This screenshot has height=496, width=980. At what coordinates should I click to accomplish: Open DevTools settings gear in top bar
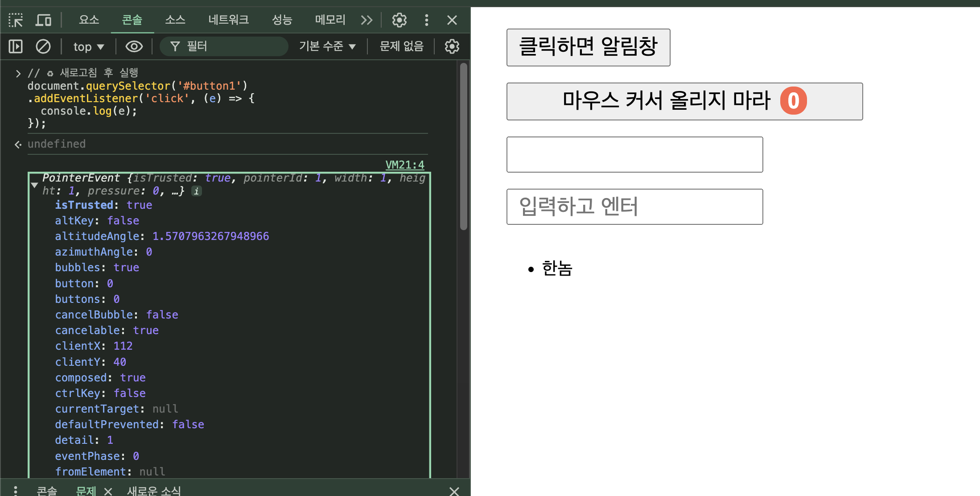(399, 20)
